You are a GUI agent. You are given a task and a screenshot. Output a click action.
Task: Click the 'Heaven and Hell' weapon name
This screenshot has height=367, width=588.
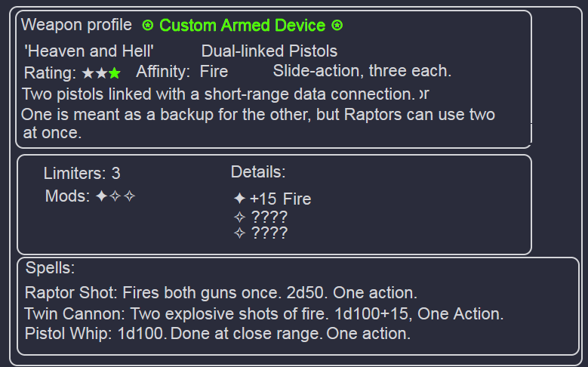[89, 51]
